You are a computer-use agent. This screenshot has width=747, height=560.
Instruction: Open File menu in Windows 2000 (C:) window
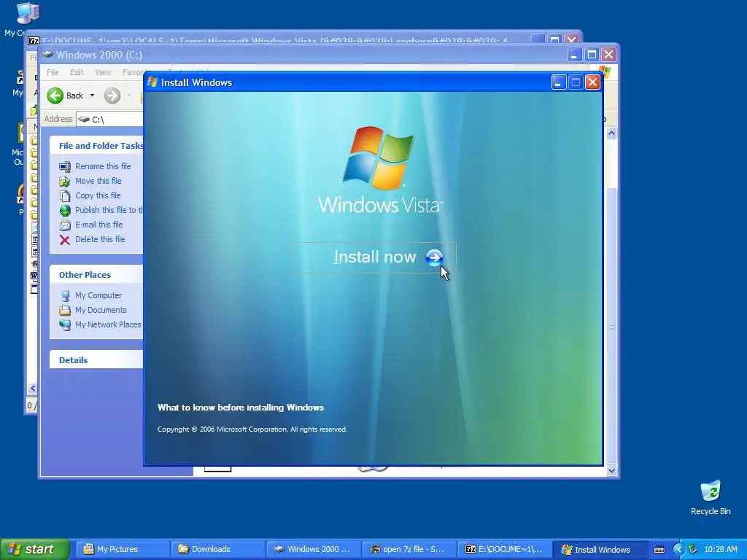pyautogui.click(x=53, y=72)
